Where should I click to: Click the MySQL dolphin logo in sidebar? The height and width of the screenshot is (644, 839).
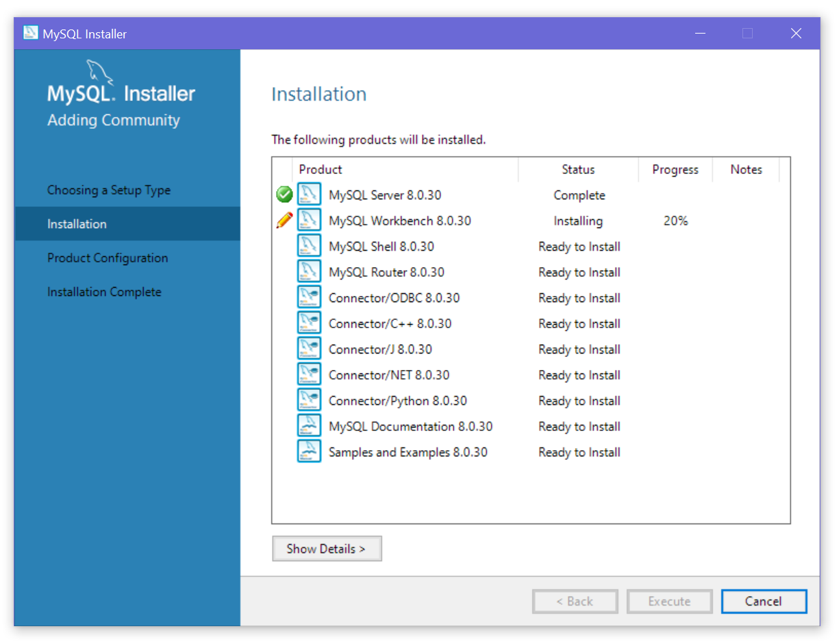[x=101, y=72]
